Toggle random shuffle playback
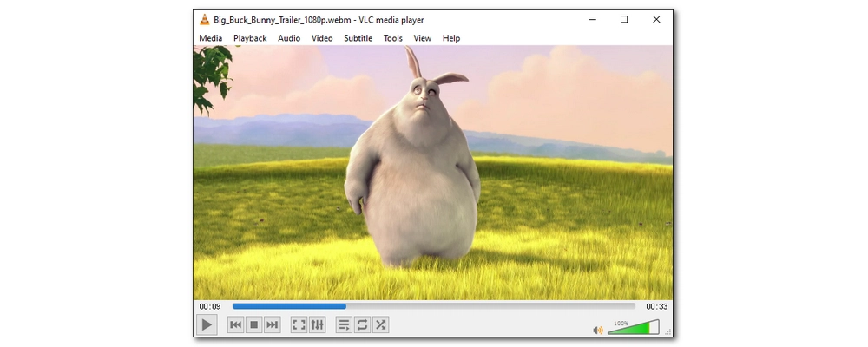 coord(380,324)
